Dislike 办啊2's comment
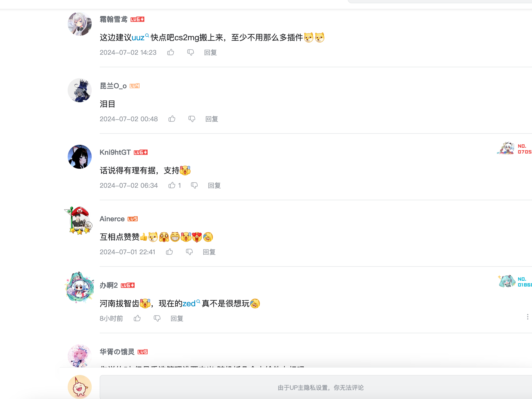The width and height of the screenshot is (532, 399). point(157,318)
